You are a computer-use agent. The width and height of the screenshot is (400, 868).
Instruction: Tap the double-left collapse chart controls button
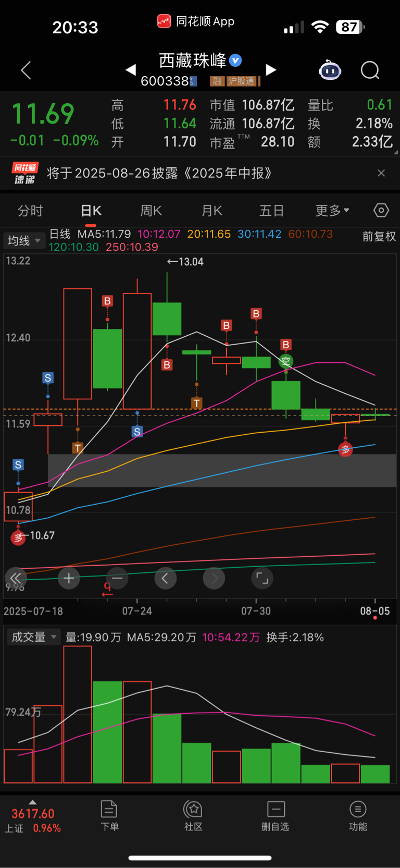pyautogui.click(x=16, y=578)
